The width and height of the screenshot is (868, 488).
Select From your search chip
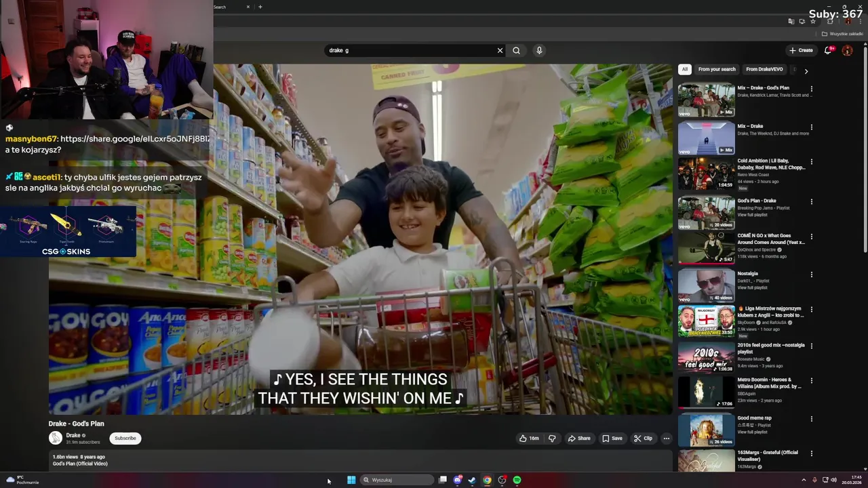click(717, 69)
